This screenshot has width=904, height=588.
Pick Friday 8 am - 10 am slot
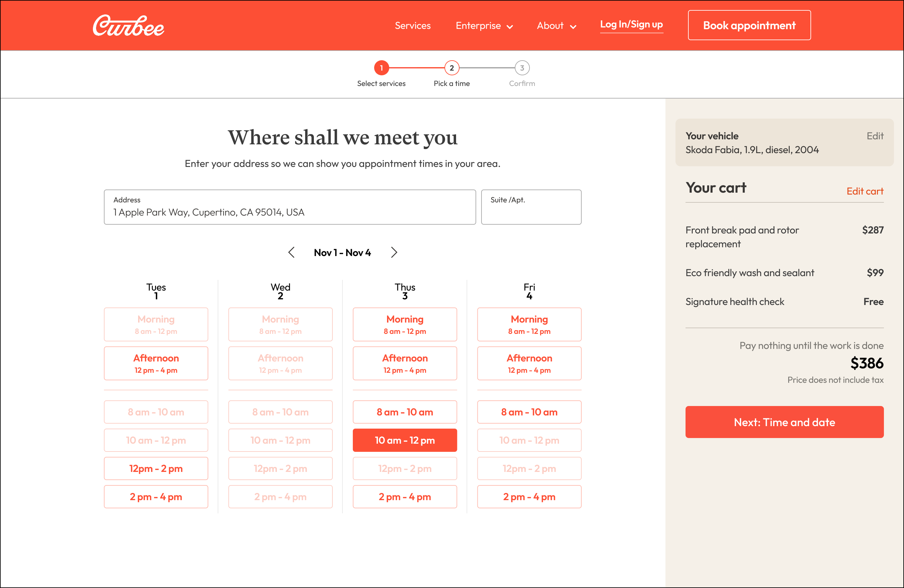(529, 412)
